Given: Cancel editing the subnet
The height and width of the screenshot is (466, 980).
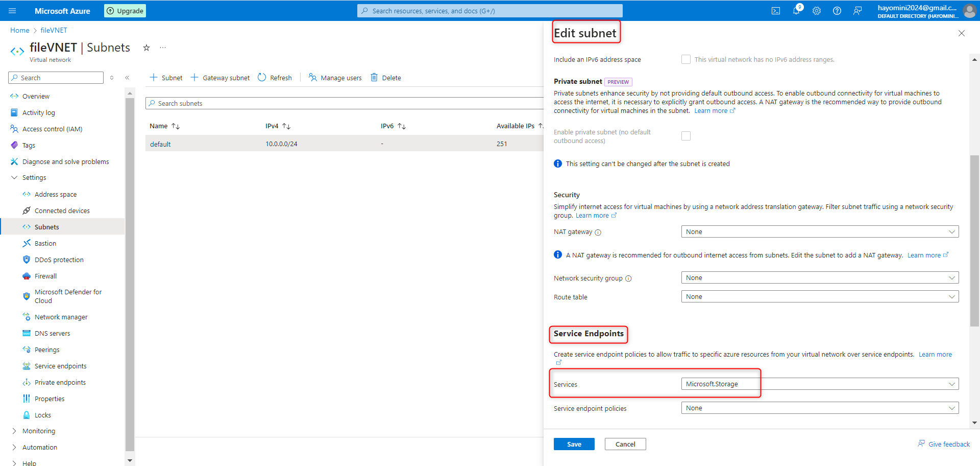Looking at the screenshot, I should (625, 444).
